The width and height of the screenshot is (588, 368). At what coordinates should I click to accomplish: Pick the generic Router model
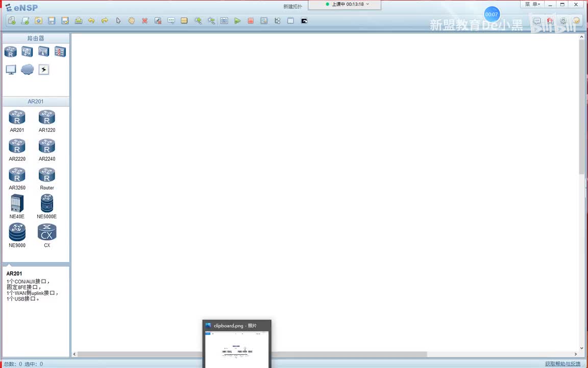tap(47, 179)
